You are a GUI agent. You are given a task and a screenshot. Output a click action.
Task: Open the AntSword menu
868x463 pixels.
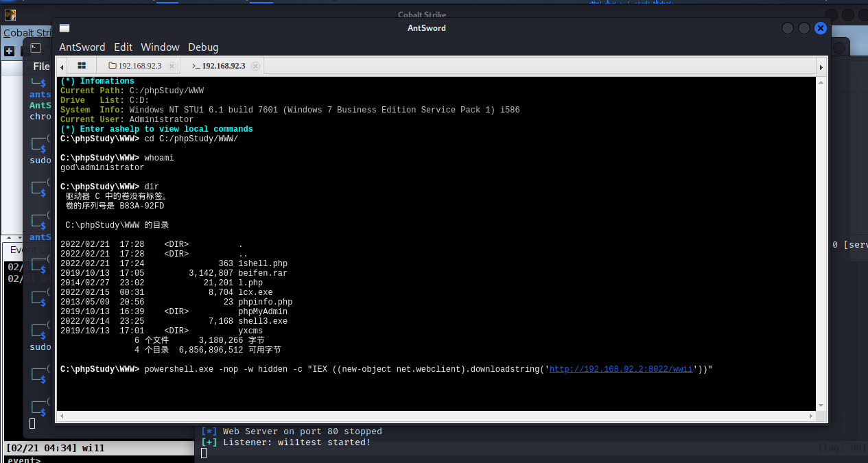click(x=82, y=47)
